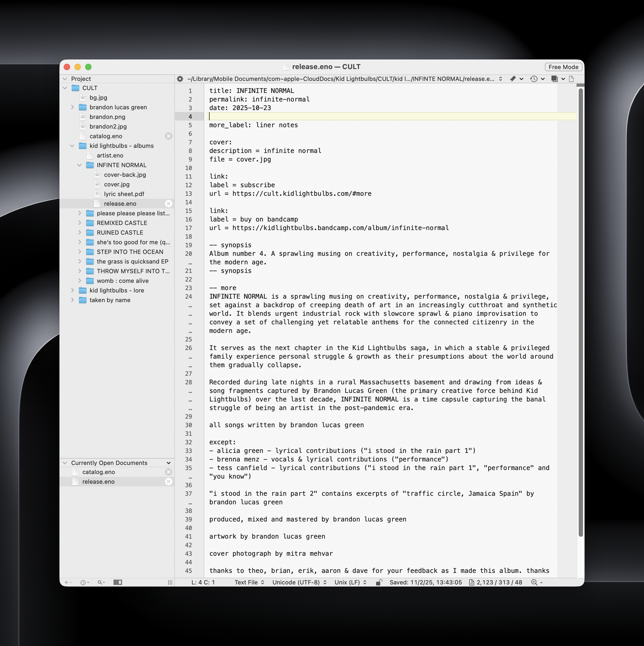The image size is (644, 646).
Task: Open the recent documents history icon
Action: coord(534,79)
